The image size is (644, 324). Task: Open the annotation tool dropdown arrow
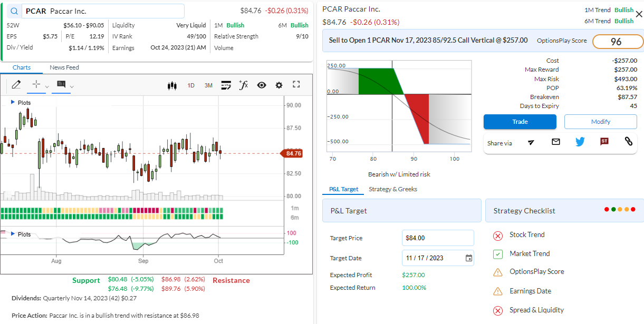pos(72,86)
